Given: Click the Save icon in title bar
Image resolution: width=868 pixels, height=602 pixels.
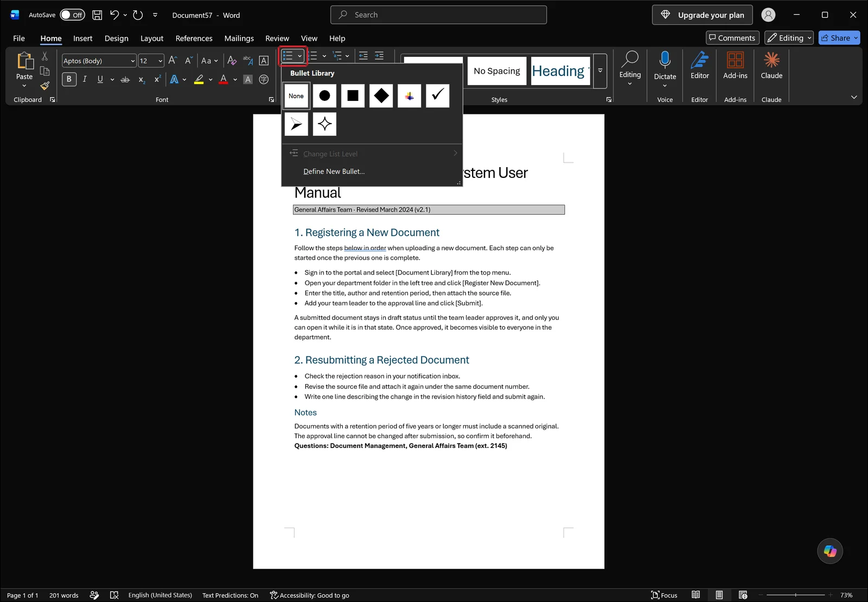Looking at the screenshot, I should coord(97,15).
